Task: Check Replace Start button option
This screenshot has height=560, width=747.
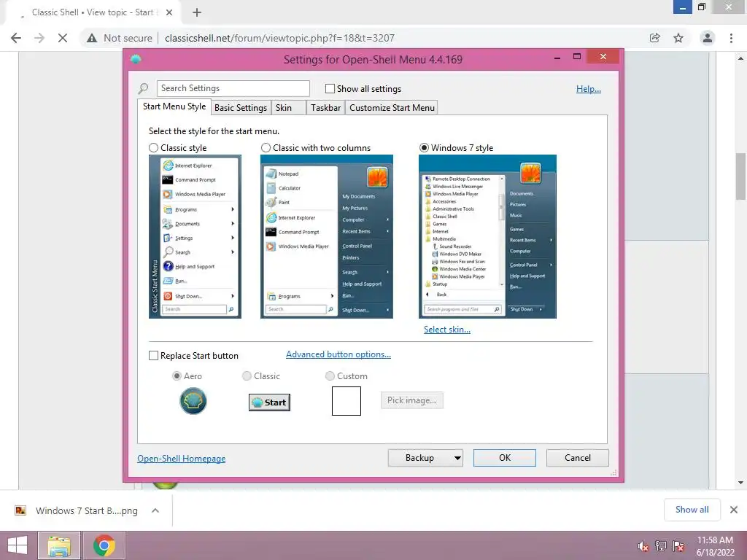Action: (x=153, y=356)
